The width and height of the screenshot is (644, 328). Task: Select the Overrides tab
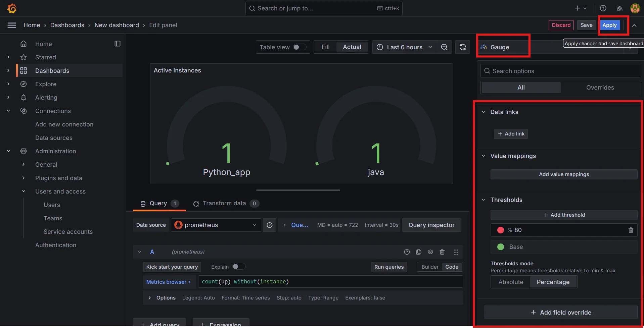[600, 88]
